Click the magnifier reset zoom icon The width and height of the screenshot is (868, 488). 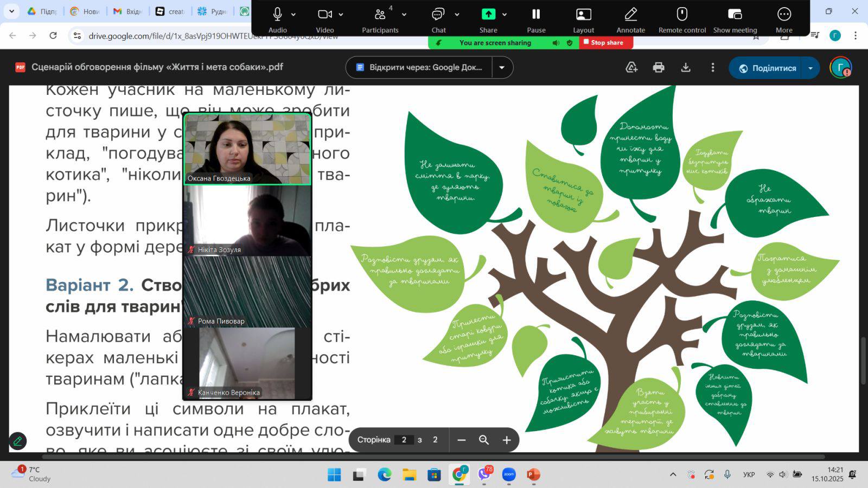[x=484, y=440]
